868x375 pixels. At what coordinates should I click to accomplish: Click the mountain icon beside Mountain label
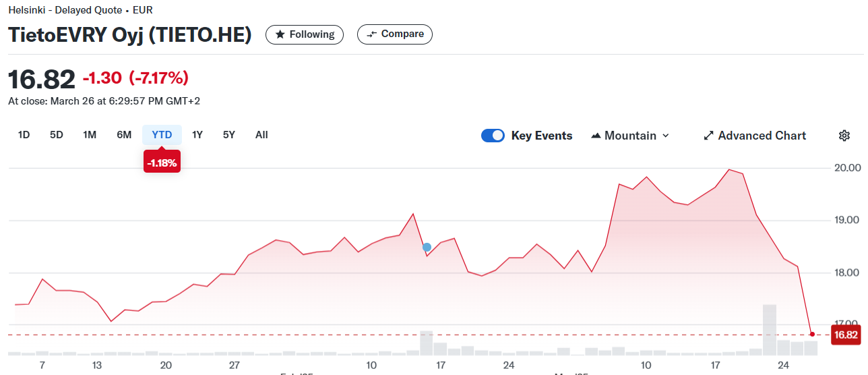pos(595,136)
